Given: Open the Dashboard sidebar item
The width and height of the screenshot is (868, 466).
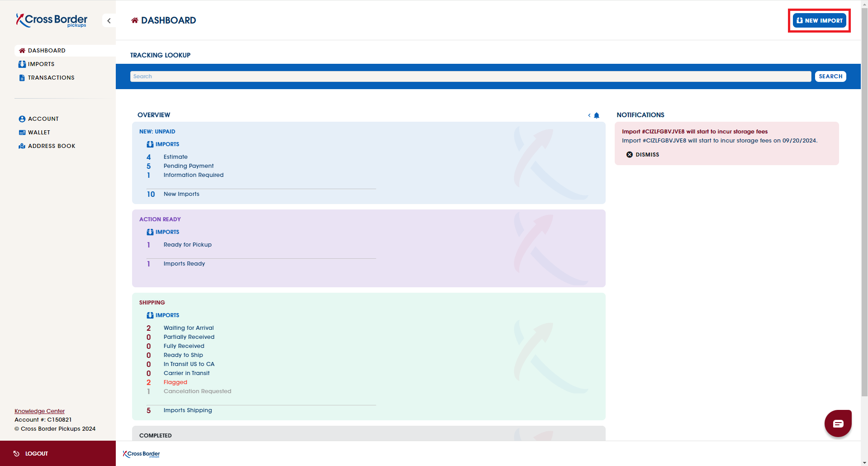Looking at the screenshot, I should (65, 51).
